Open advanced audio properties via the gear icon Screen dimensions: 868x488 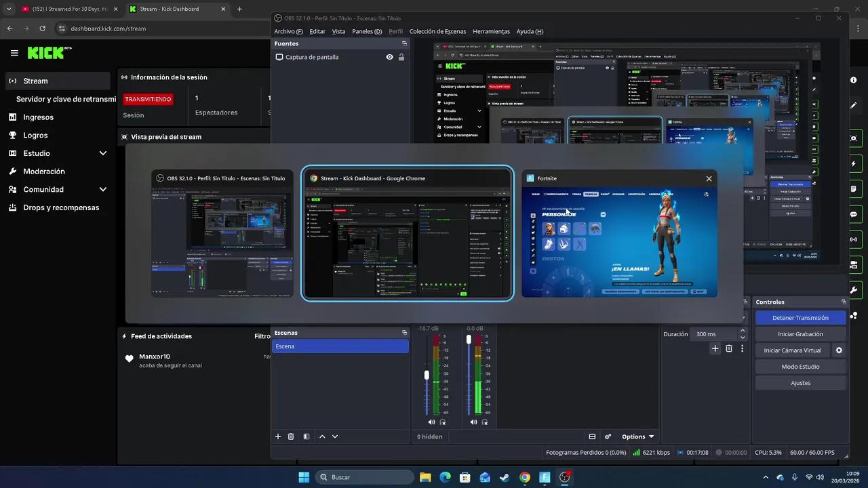point(608,436)
